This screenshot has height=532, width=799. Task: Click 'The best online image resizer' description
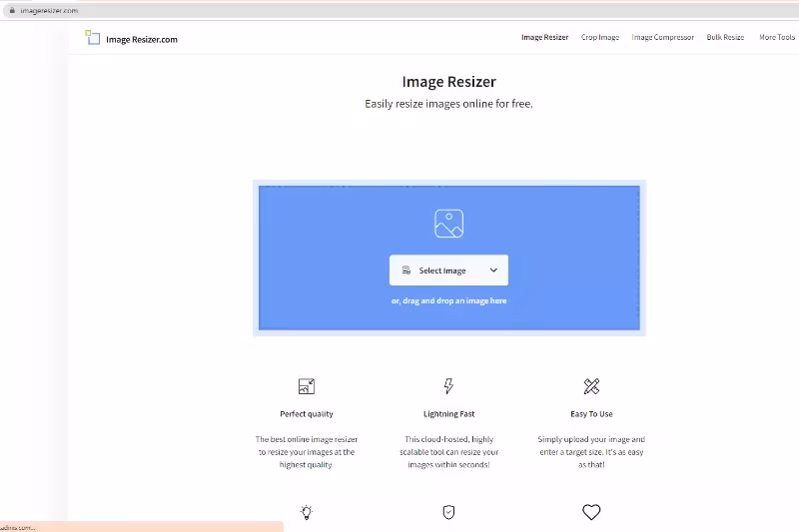[x=307, y=452]
